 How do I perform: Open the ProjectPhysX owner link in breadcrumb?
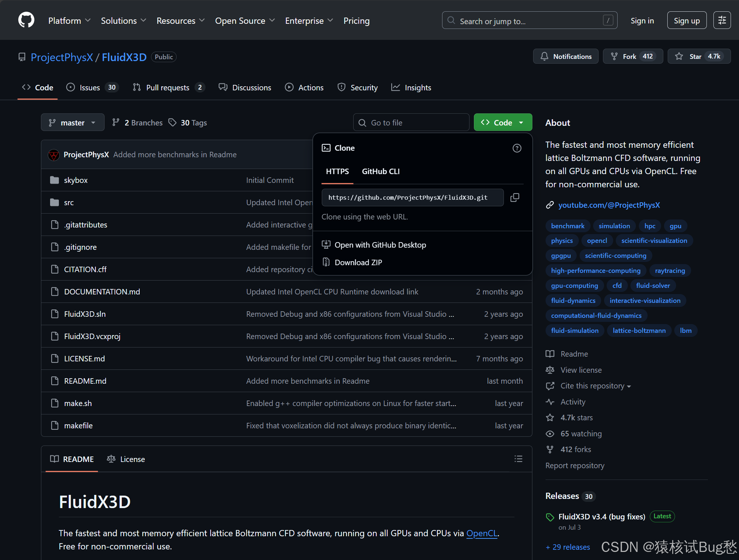62,57
